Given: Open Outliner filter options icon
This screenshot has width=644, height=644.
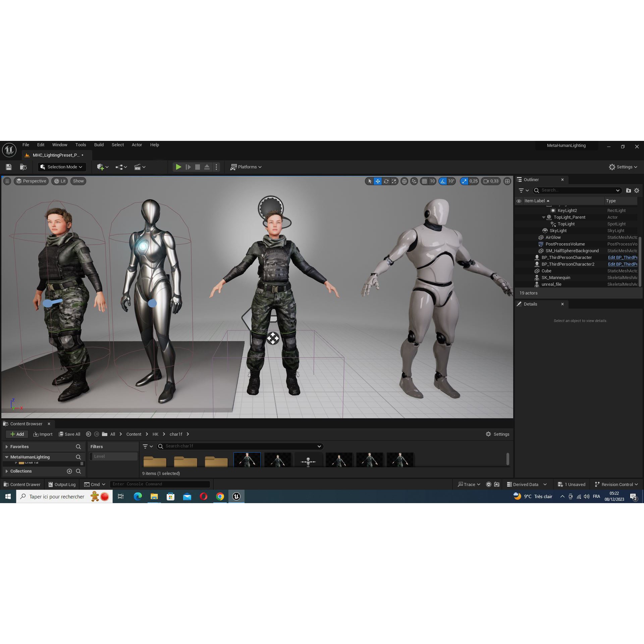Looking at the screenshot, I should (523, 190).
